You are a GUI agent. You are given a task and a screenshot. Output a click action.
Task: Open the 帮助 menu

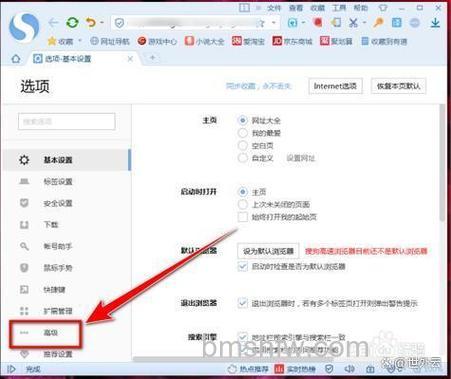pyautogui.click(x=361, y=8)
